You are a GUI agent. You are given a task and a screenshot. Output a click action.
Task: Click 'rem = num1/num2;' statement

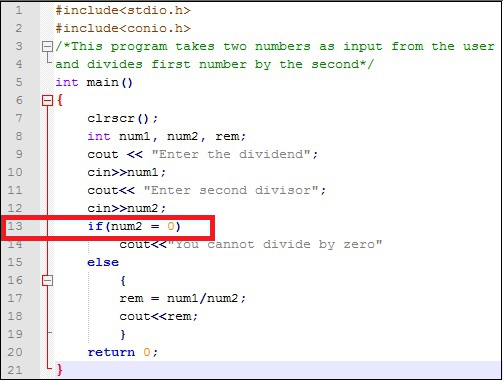(183, 298)
